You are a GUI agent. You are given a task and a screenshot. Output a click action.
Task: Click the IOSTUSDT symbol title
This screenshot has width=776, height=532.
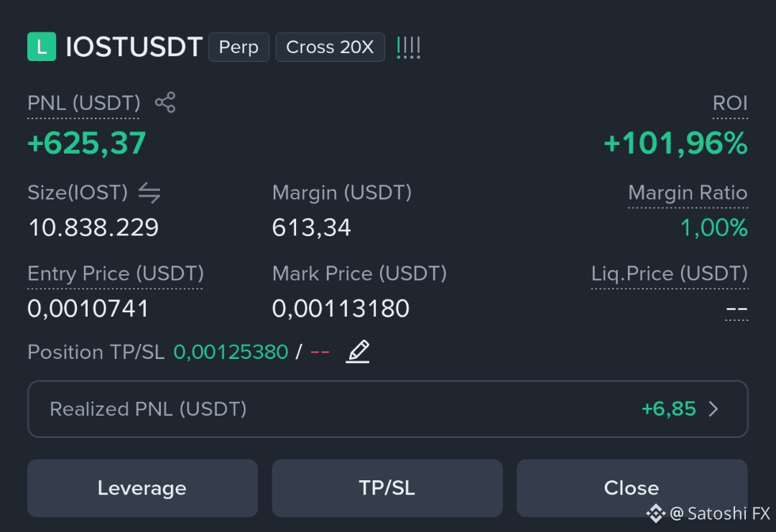coord(134,47)
